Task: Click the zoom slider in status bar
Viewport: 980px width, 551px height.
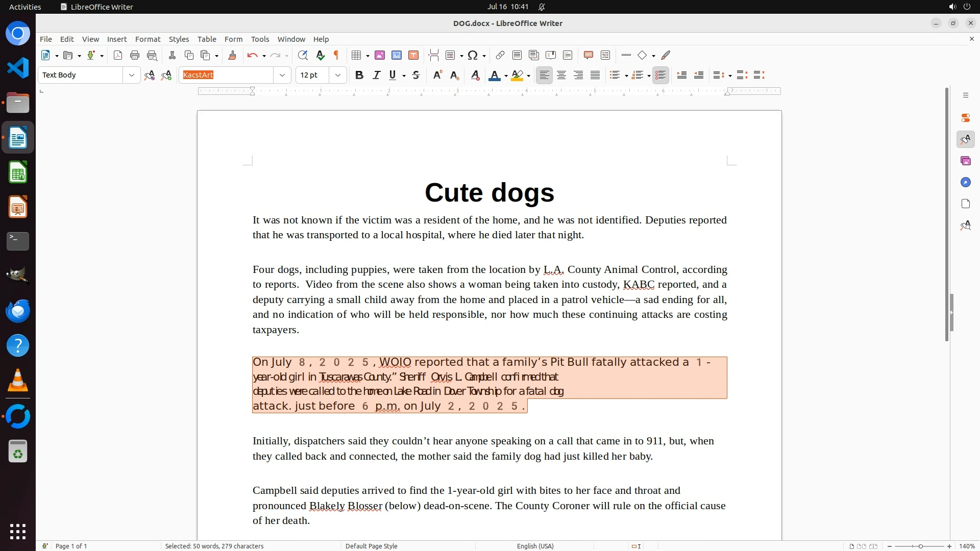Action: point(920,546)
